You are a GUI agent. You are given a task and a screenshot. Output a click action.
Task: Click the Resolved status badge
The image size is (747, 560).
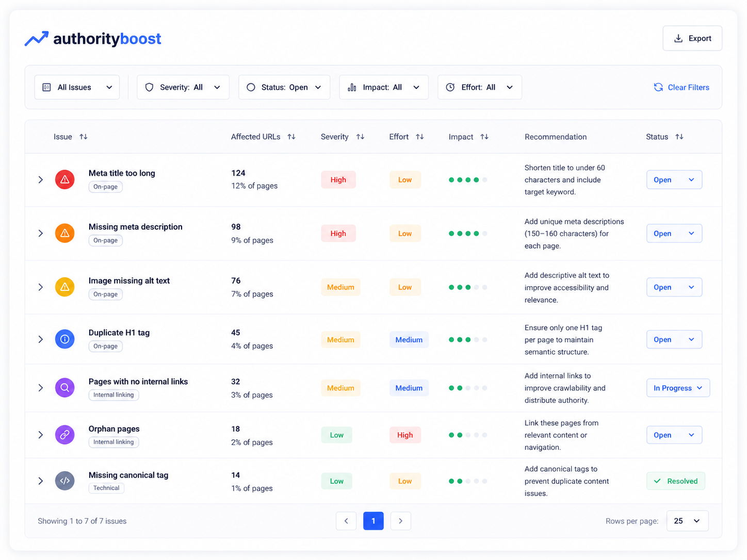click(676, 481)
